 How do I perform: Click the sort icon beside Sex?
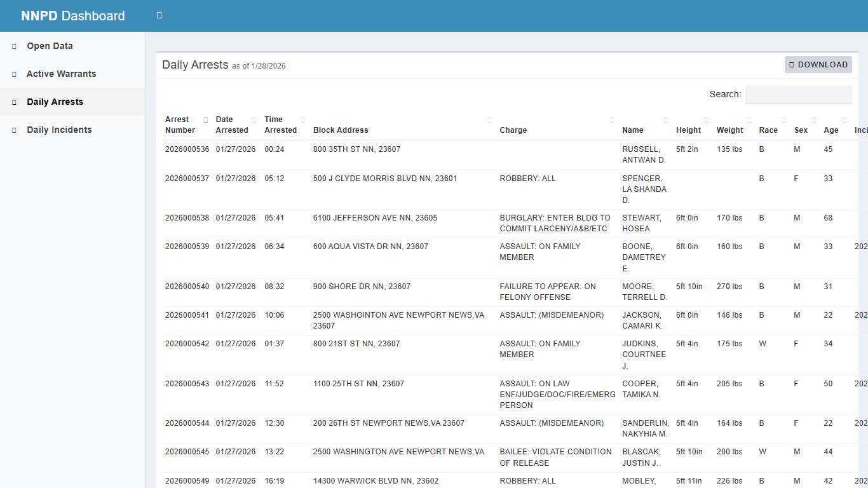[x=813, y=119]
